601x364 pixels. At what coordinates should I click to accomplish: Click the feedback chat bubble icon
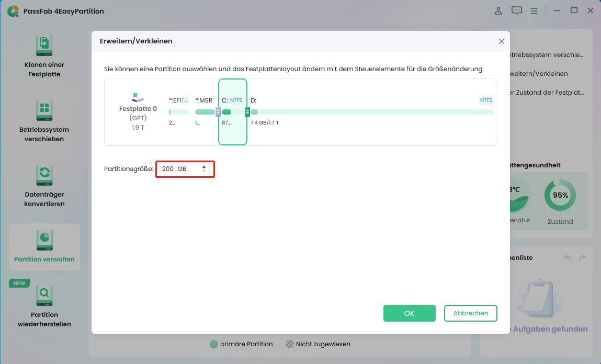(x=517, y=11)
